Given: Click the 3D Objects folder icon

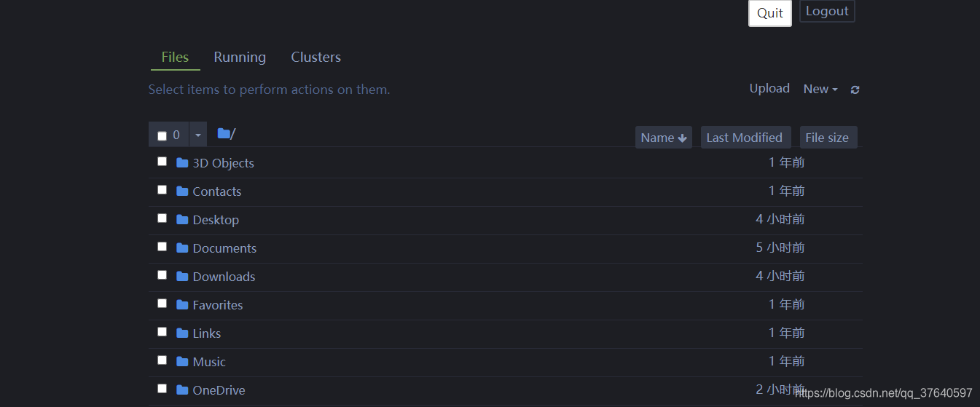Looking at the screenshot, I should 182,162.
